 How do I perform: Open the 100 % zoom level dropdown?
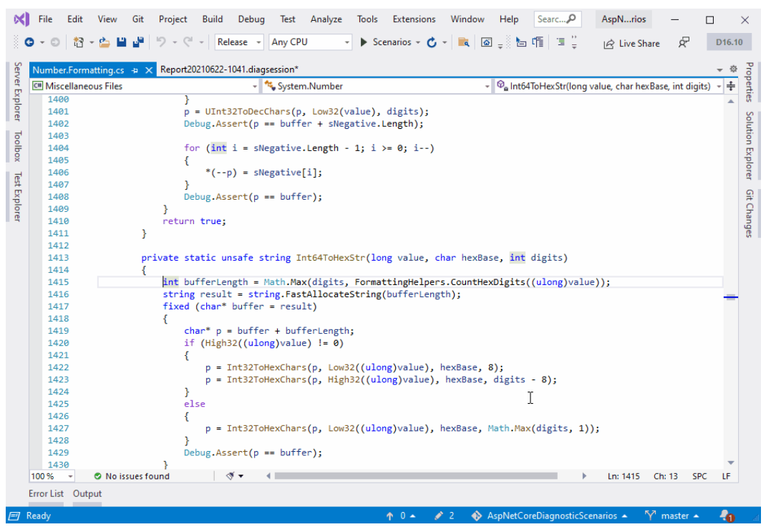pos(52,476)
